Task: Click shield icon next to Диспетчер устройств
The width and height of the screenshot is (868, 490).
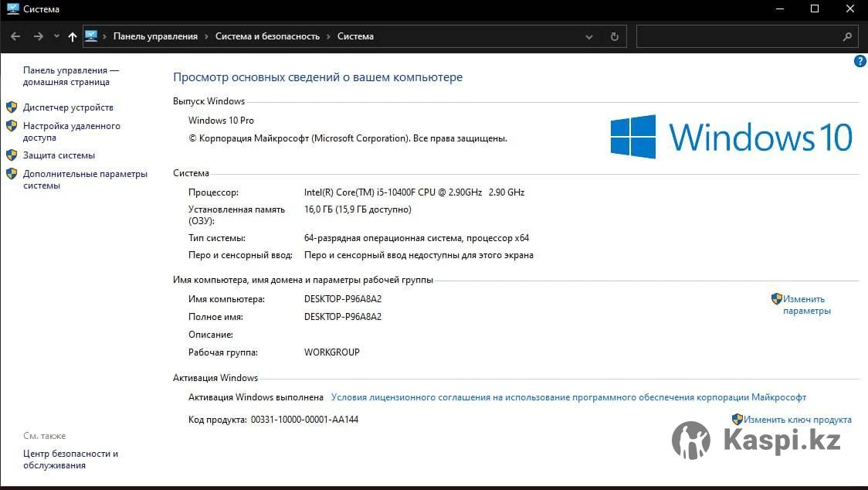Action: 12,107
